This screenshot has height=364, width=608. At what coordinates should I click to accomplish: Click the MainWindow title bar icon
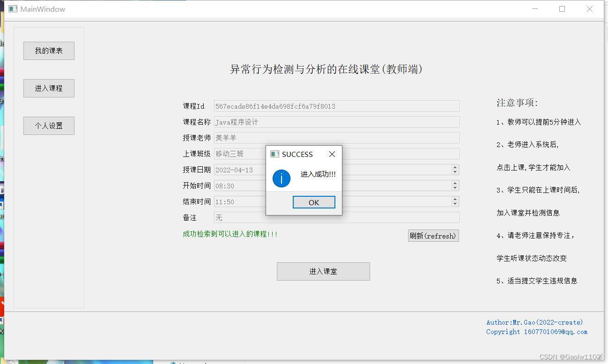[13, 9]
